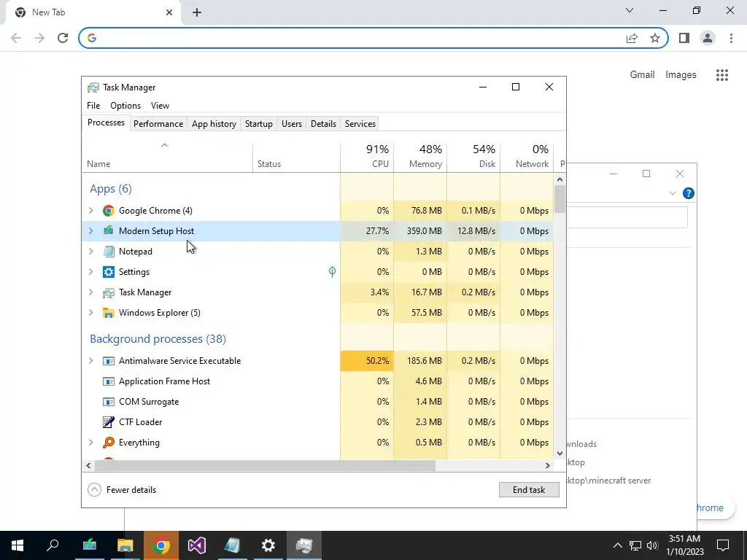Switch to the Startup tab
This screenshot has height=560, width=747.
point(259,124)
